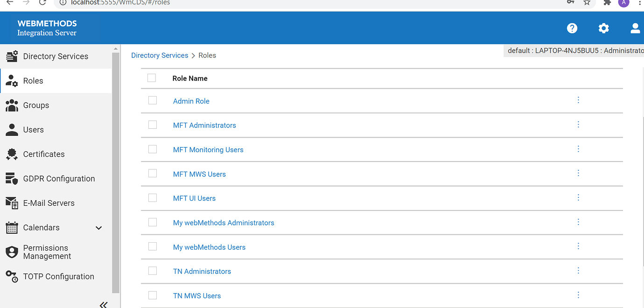644x308 pixels.
Task: Open the My webMethods Administrators role link
Action: pos(224,223)
